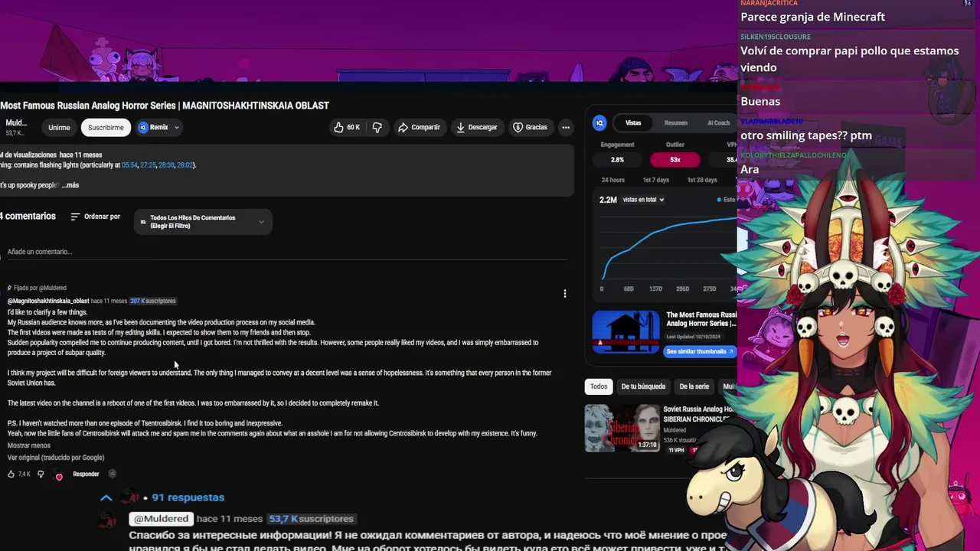Collapse the 91 respuestas replies thread
The width and height of the screenshot is (980, 551).
point(106,497)
